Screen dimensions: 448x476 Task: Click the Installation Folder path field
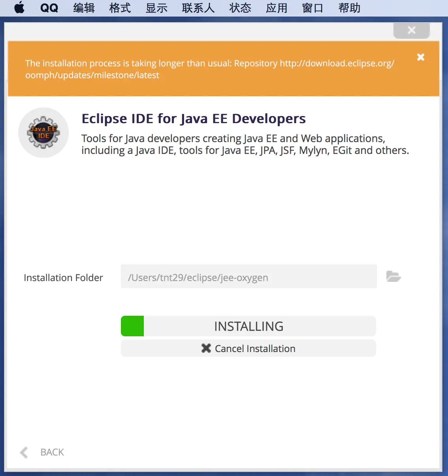[x=249, y=276]
